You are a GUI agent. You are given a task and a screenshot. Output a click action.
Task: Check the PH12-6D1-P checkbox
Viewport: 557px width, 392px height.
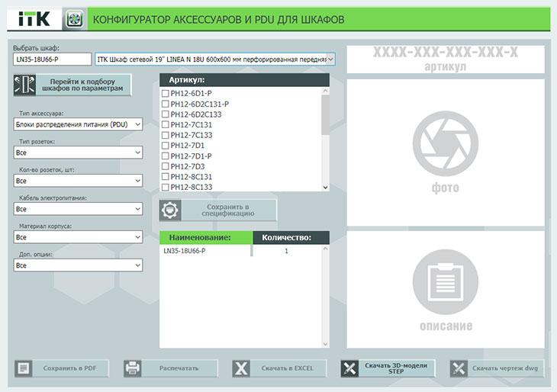coord(165,93)
